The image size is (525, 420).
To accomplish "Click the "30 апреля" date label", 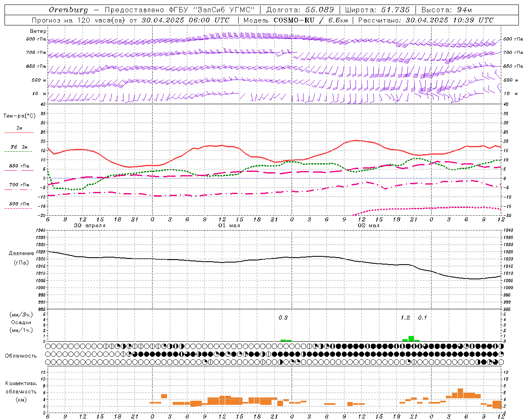I will tap(89, 226).
